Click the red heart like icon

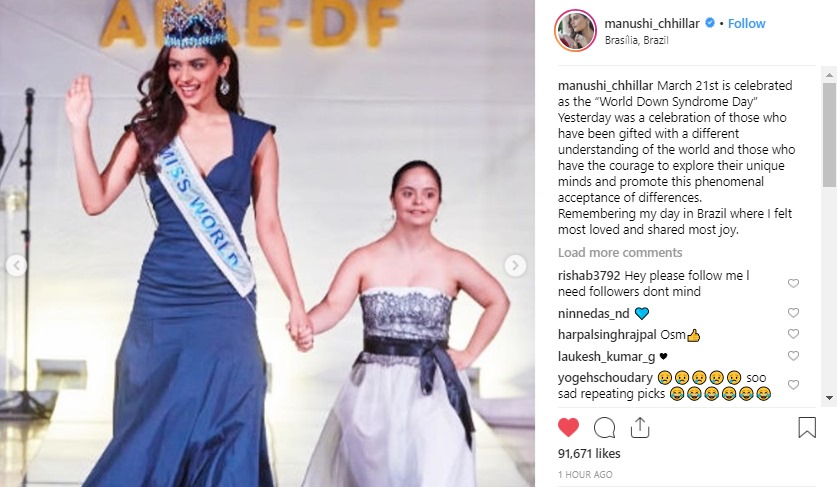pyautogui.click(x=568, y=428)
